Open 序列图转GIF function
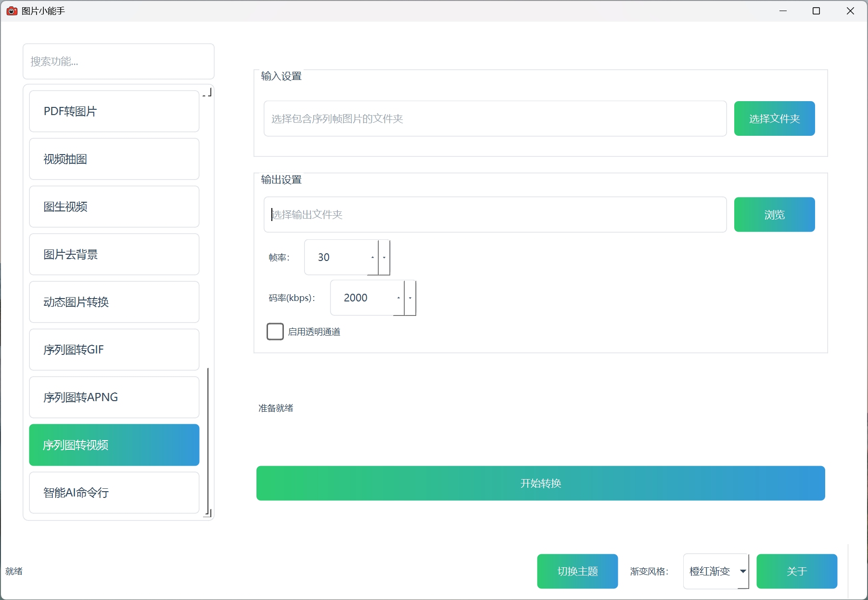Viewport: 868px width, 600px height. [x=114, y=350]
